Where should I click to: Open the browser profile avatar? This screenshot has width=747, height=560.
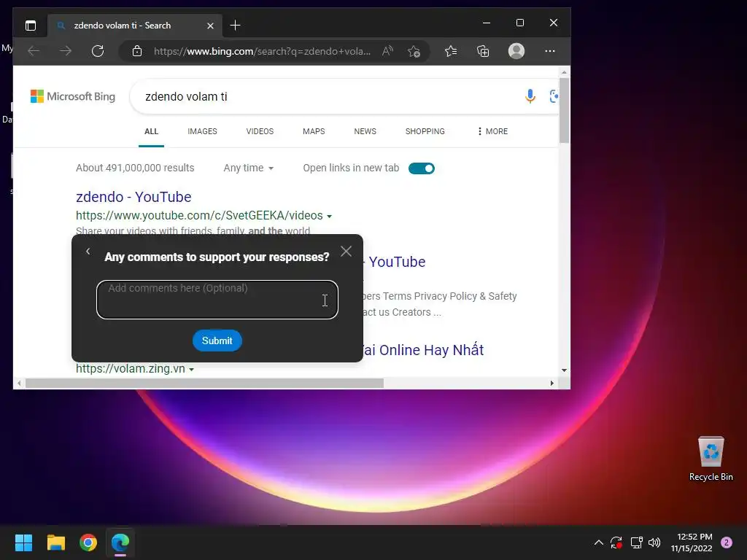tap(516, 51)
